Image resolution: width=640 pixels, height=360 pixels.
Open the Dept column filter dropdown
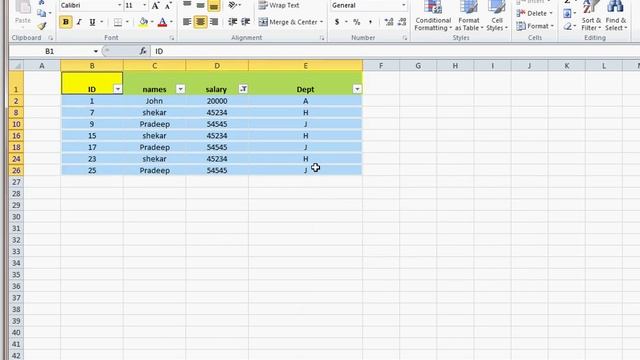click(357, 89)
